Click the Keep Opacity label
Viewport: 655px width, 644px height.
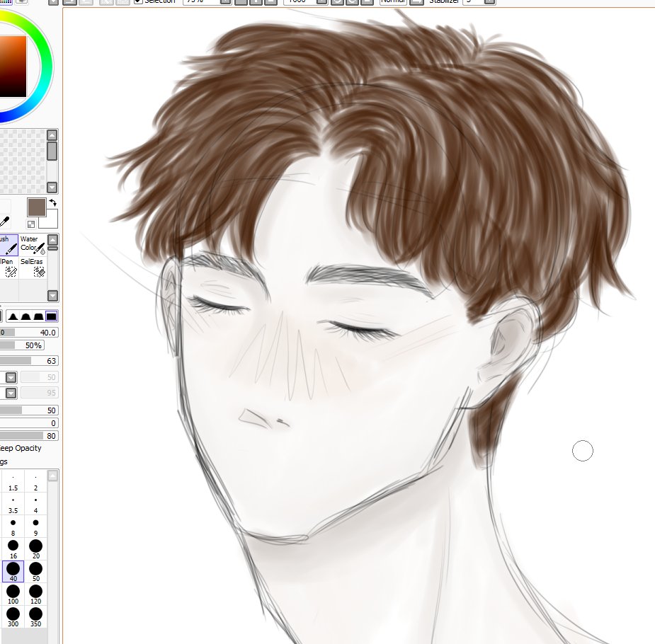pos(21,448)
